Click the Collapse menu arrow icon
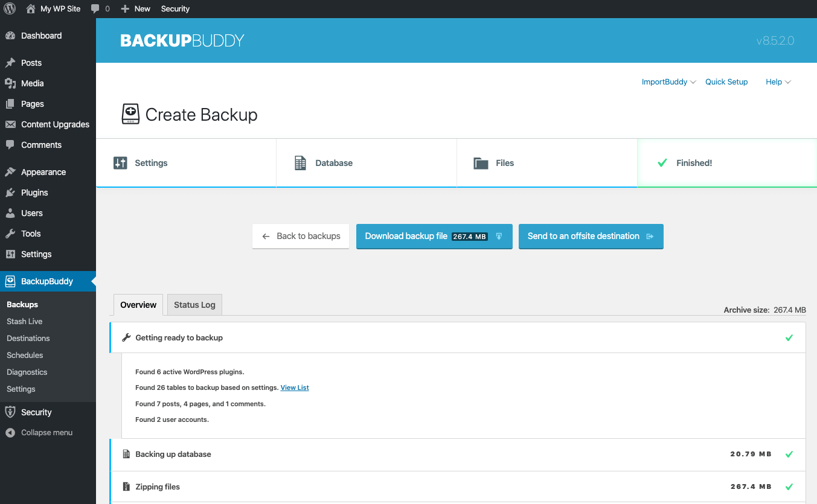Viewport: 817px width, 504px height. [10, 433]
